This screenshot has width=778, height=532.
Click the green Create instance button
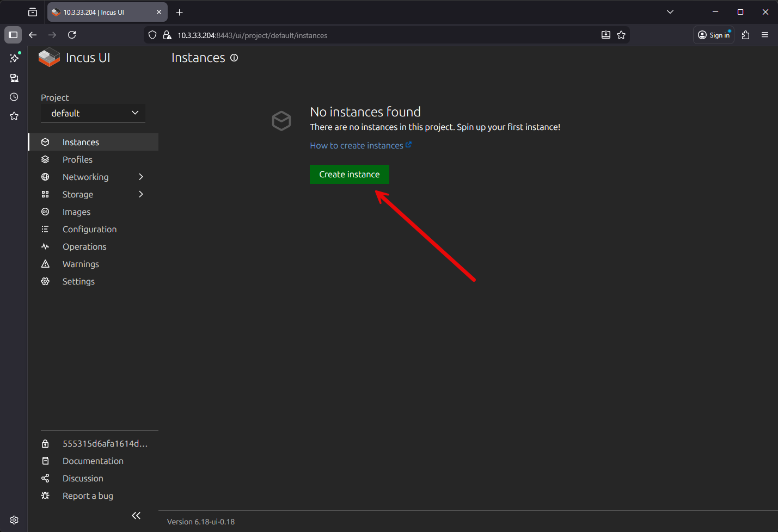click(350, 174)
